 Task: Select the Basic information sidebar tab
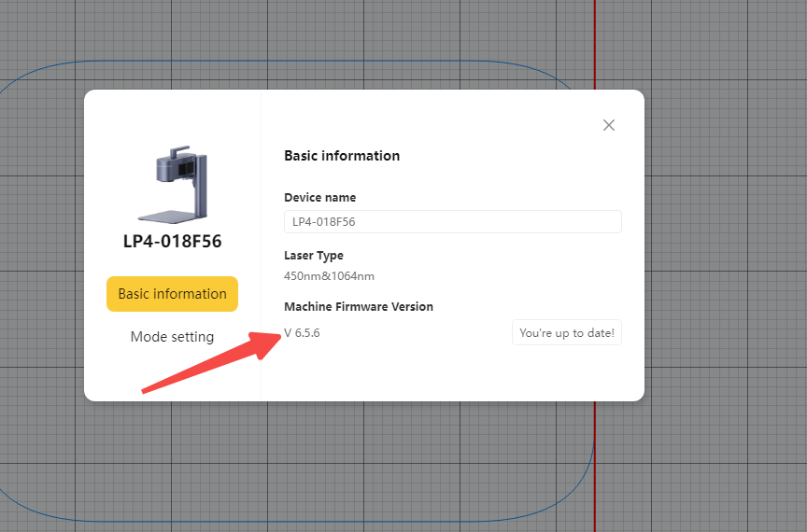(x=173, y=294)
